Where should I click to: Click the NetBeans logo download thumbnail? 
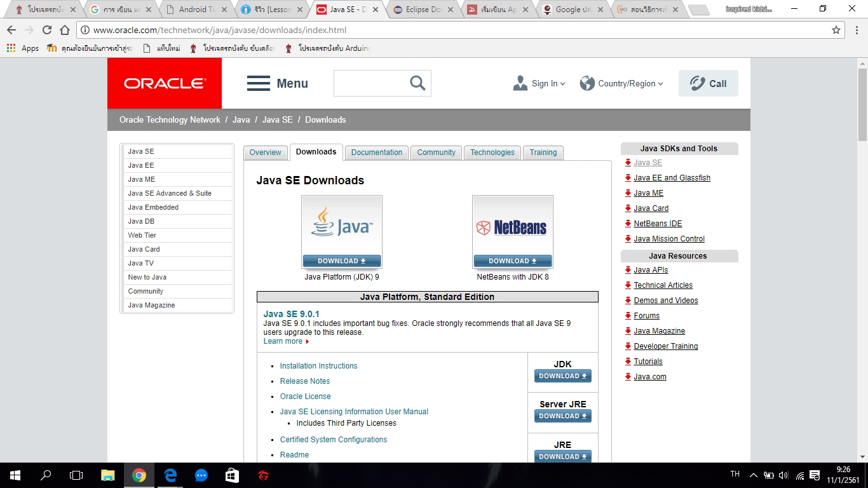pos(513,231)
